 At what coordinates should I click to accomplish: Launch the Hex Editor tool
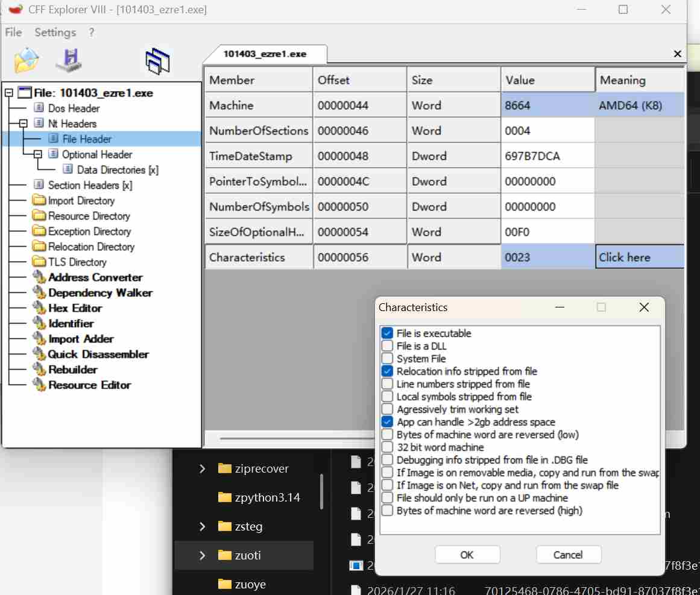click(x=75, y=308)
